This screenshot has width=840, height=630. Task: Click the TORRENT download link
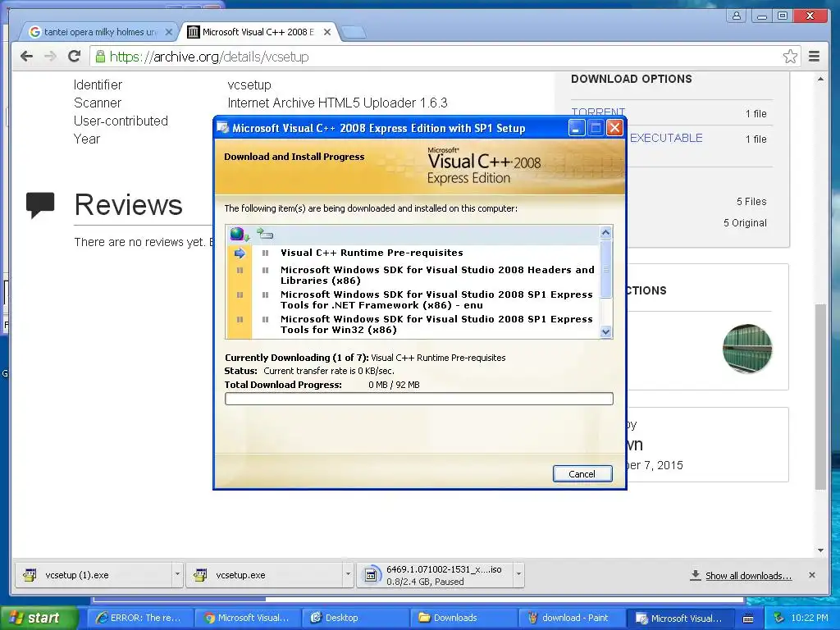[x=598, y=112]
